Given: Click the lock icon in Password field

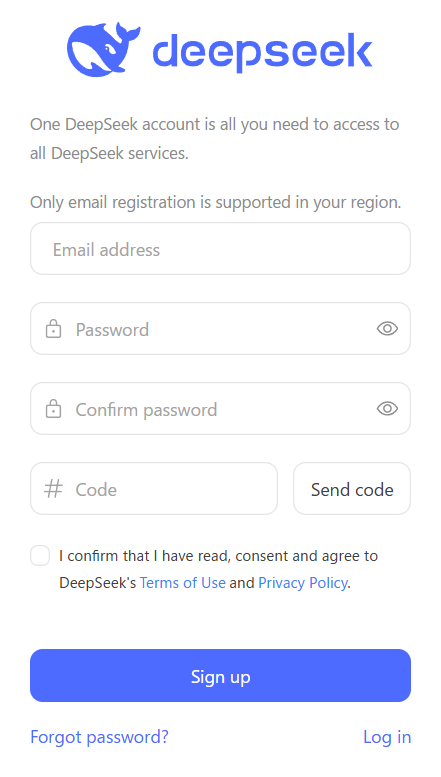Looking at the screenshot, I should coord(54,329).
